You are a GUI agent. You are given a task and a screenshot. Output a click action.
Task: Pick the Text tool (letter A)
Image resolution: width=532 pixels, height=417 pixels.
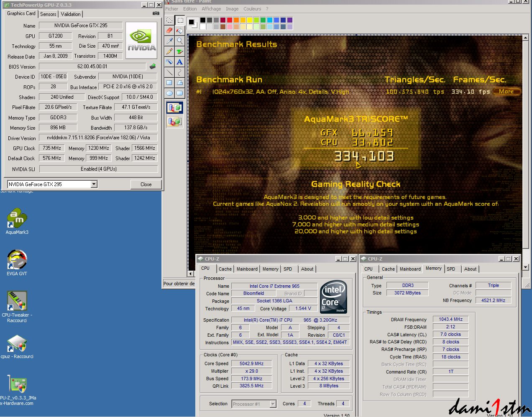[180, 62]
